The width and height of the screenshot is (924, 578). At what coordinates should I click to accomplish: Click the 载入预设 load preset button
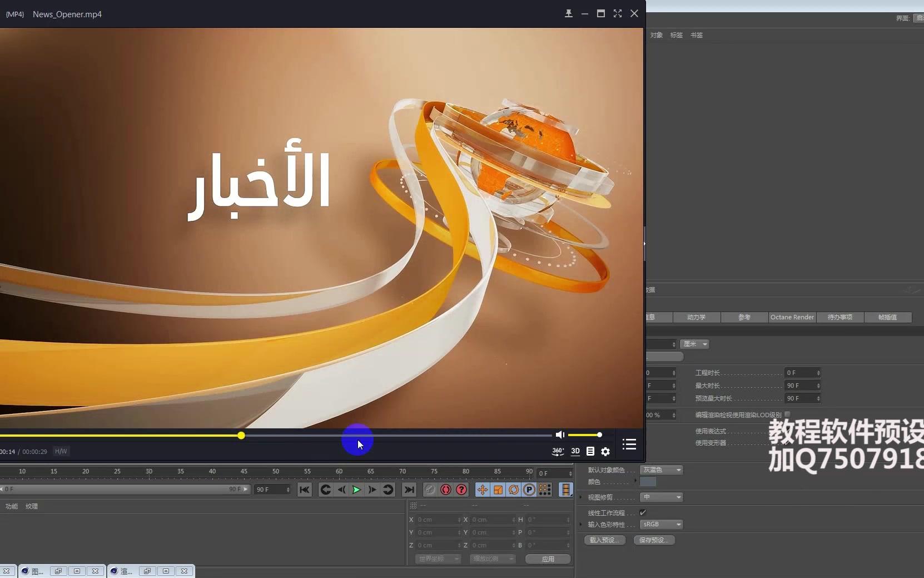coord(605,540)
